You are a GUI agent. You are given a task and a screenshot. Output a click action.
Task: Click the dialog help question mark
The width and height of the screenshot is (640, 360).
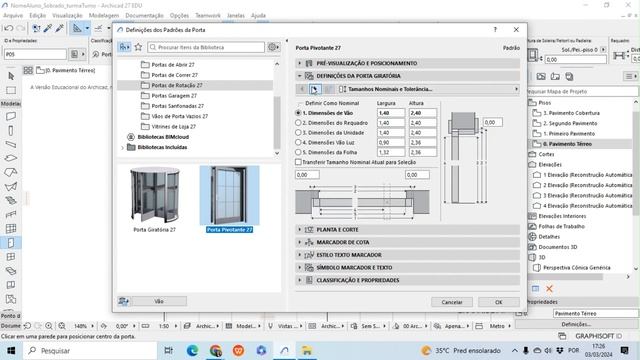(x=495, y=30)
